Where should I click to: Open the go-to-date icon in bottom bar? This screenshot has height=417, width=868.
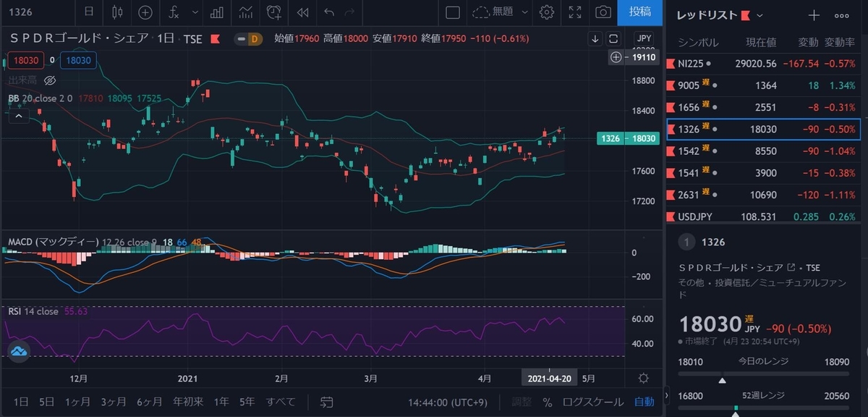327,401
